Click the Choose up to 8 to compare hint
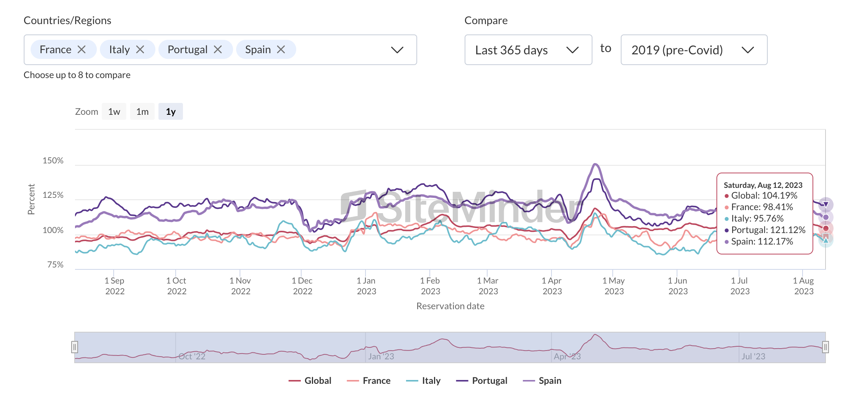Screen dimensions: 868x406 [x=77, y=75]
